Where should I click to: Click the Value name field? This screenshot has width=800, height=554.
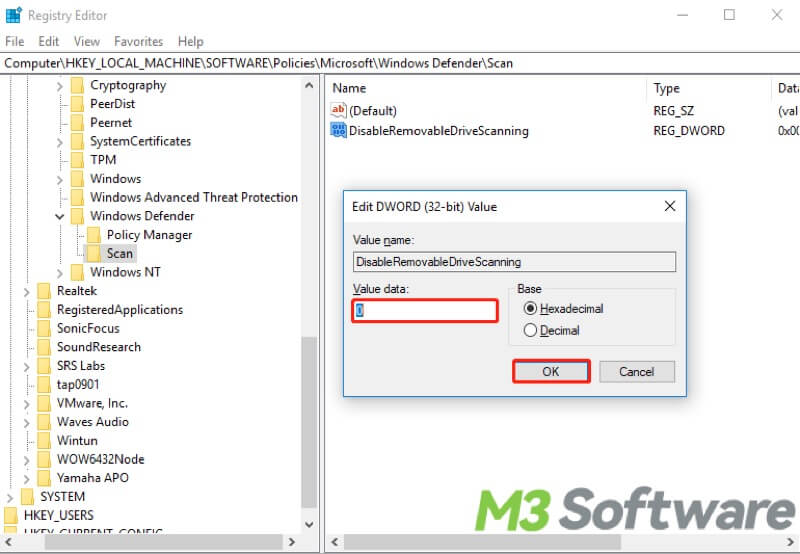coord(514,262)
